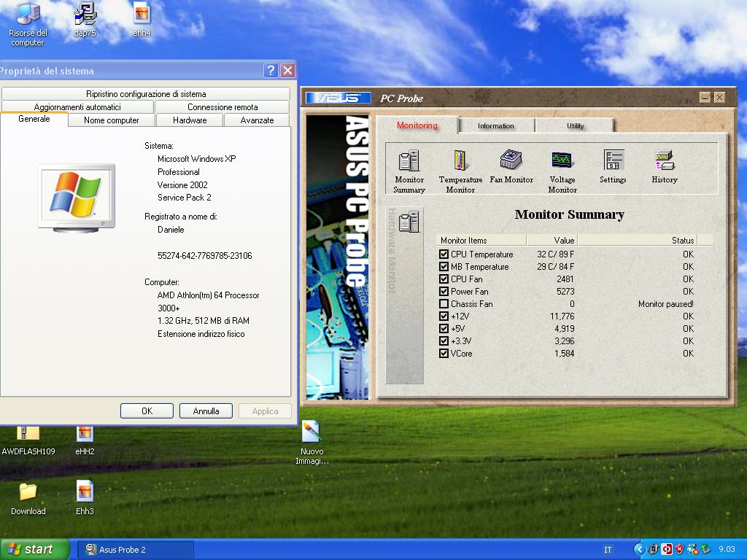Viewport: 747px width, 560px height.
Task: Click the 9.03 taskbar clock
Action: 727,549
